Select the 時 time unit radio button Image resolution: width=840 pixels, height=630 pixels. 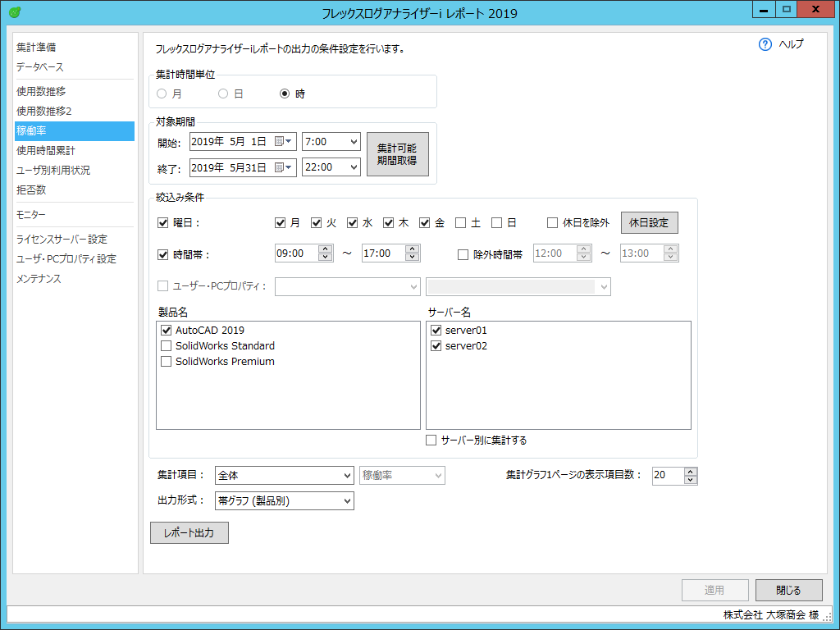[x=285, y=94]
